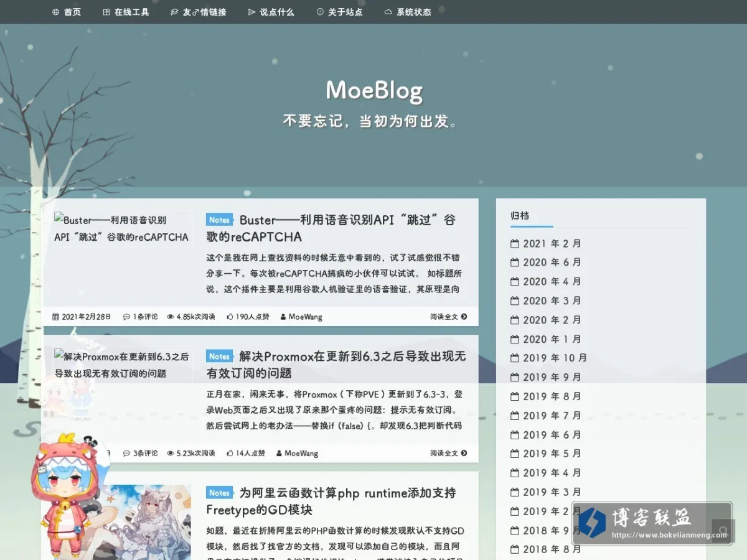Open archive 2020 年 3 月
747x560 pixels.
pyautogui.click(x=547, y=301)
